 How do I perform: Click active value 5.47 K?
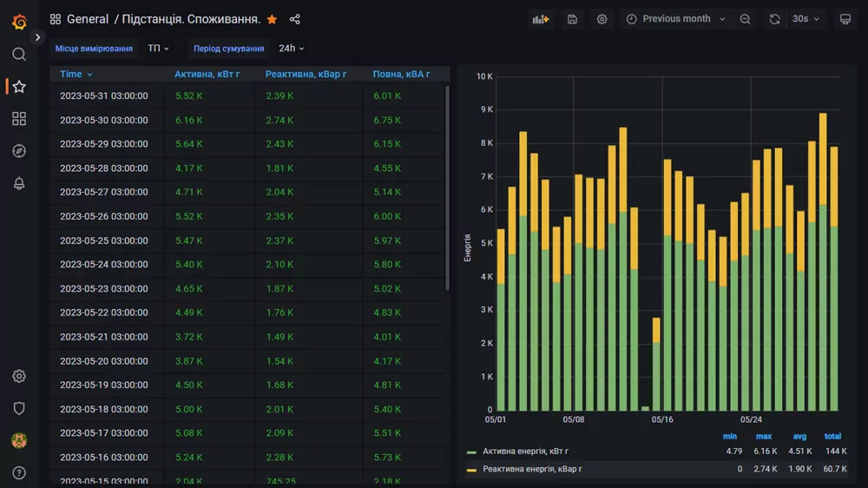(x=188, y=241)
